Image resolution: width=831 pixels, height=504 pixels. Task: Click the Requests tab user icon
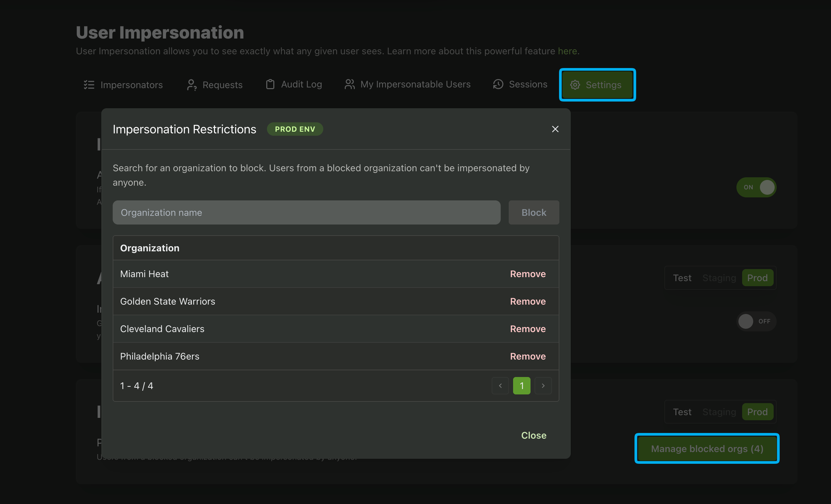click(191, 84)
